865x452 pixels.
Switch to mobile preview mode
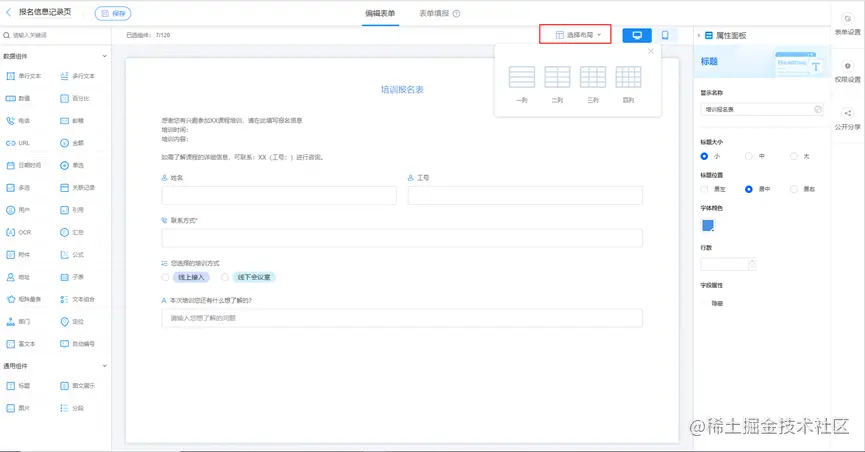coord(665,35)
